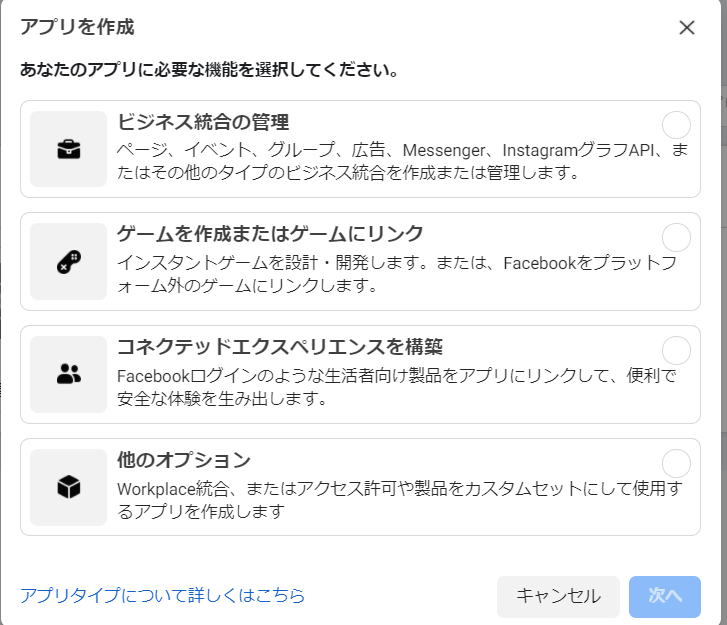Click the business integration description text
This screenshot has width=727, height=625.
[400, 161]
